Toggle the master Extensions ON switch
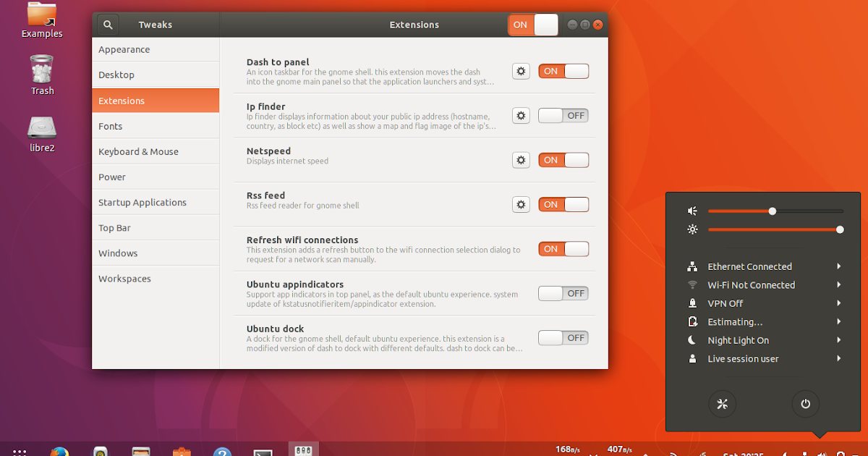Viewport: 868px width, 456px height. click(x=532, y=24)
